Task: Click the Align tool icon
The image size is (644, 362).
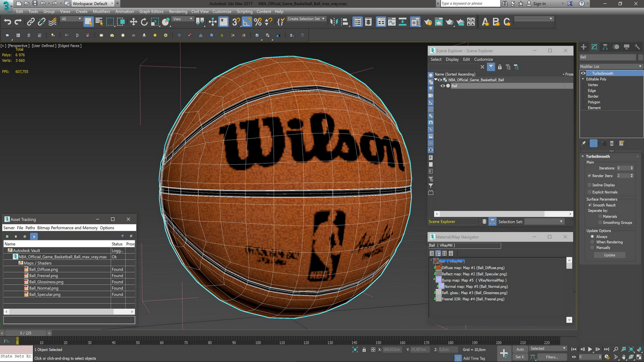Action: click(345, 22)
